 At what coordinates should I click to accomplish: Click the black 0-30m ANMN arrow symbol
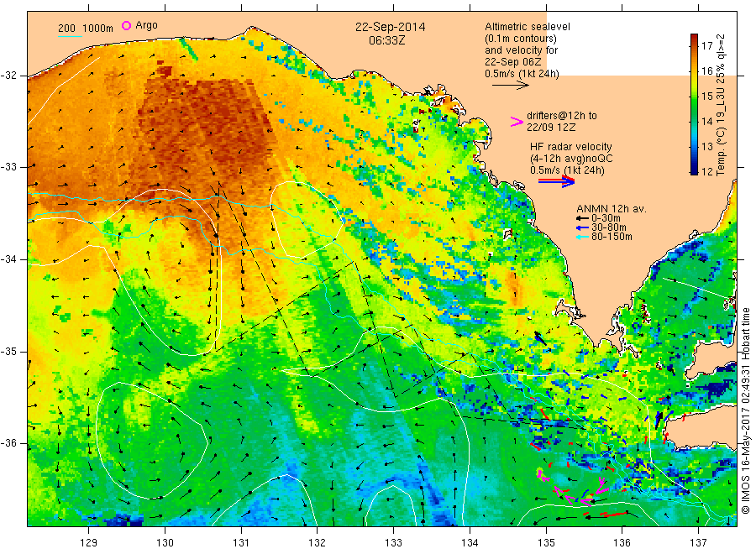tap(582, 218)
